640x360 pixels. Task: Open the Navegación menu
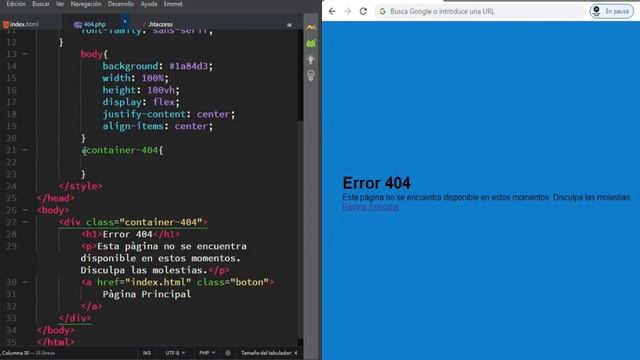pyautogui.click(x=86, y=4)
